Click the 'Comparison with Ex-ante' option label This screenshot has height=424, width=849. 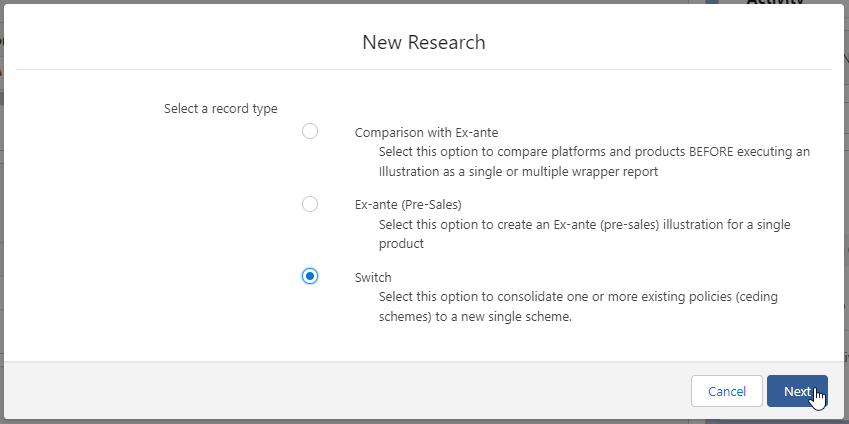pos(426,132)
